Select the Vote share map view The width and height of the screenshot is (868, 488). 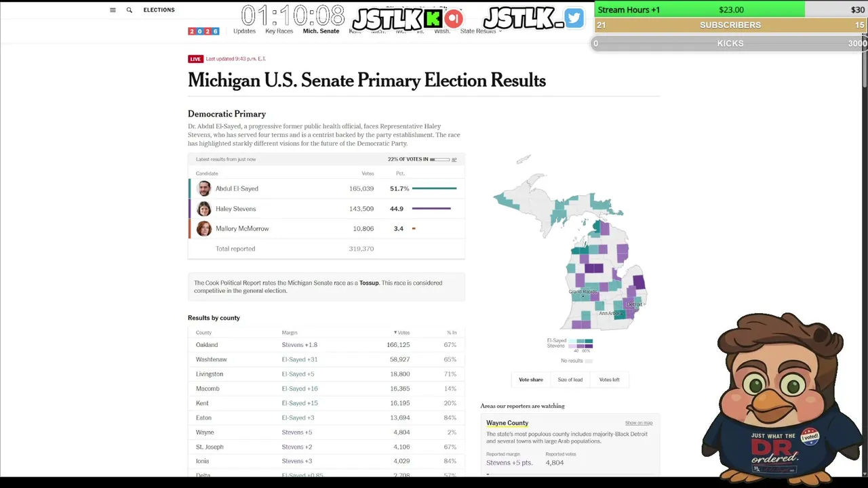pos(531,380)
